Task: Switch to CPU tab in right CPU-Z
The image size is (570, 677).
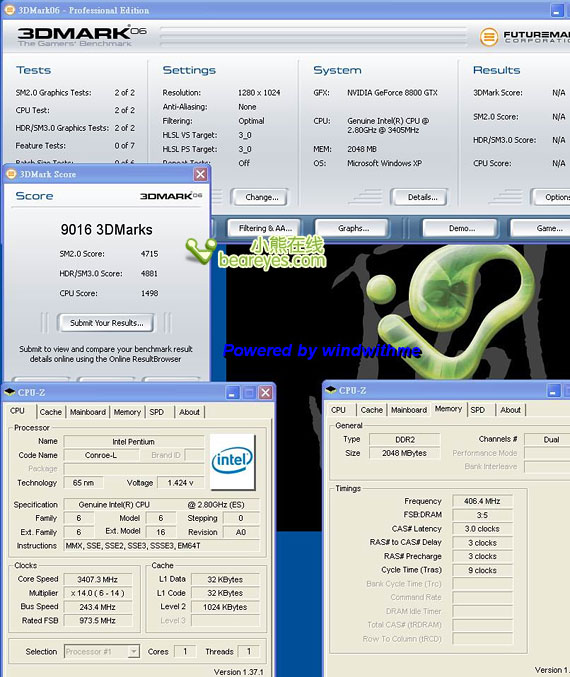Action: click(x=338, y=410)
